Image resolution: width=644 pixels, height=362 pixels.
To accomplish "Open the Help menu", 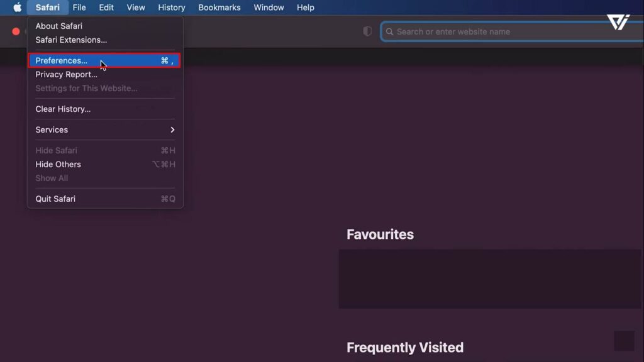I will click(x=306, y=8).
